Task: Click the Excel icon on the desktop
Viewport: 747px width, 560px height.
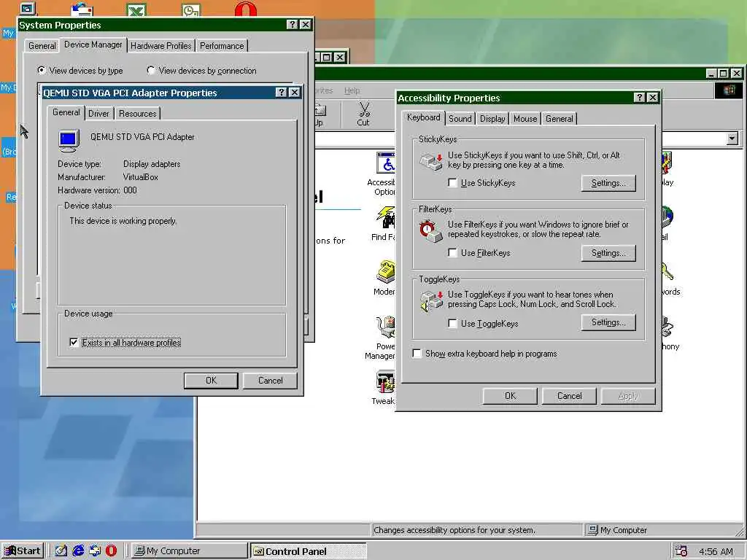Action: point(136,9)
